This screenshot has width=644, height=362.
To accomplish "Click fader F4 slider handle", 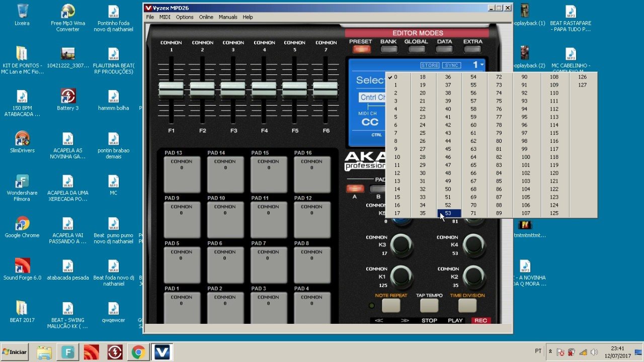I will pos(264,89).
